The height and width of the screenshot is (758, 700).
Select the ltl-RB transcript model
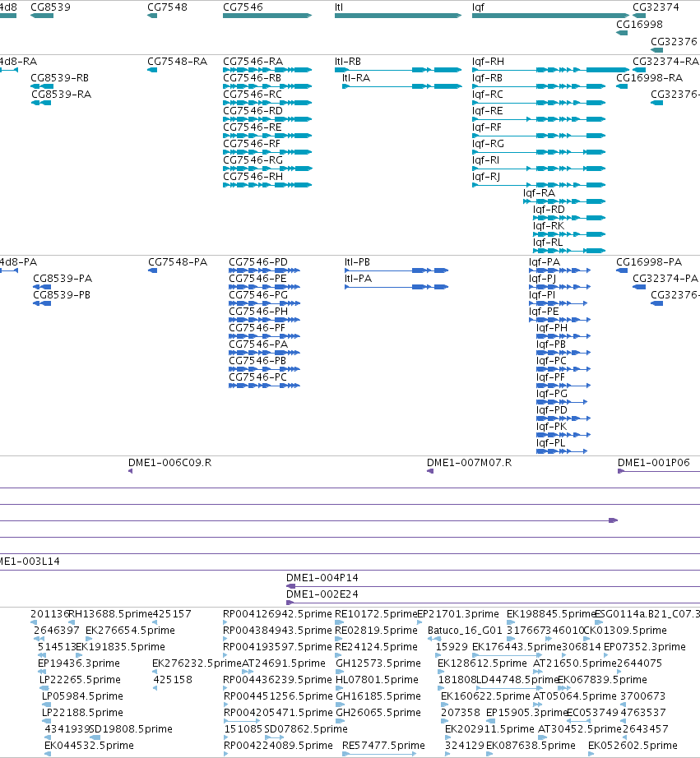click(398, 70)
